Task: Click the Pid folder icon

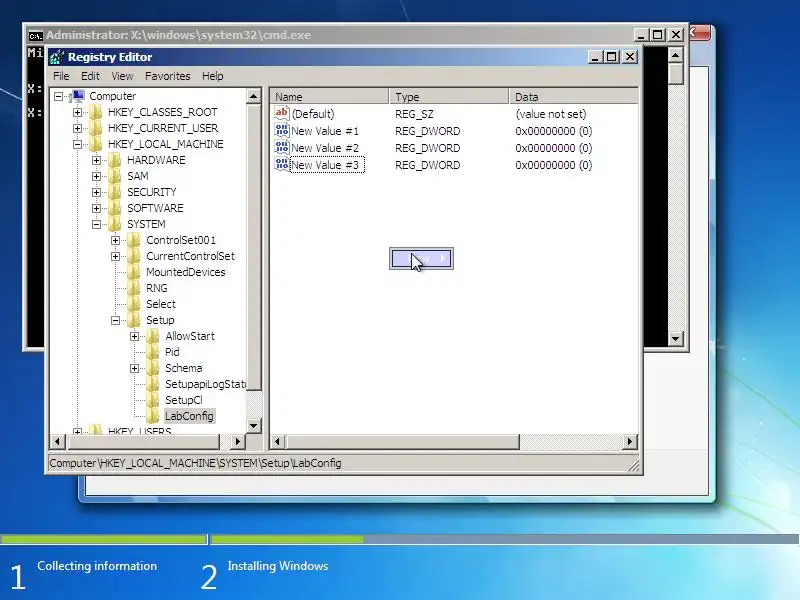Action: pyautogui.click(x=153, y=352)
